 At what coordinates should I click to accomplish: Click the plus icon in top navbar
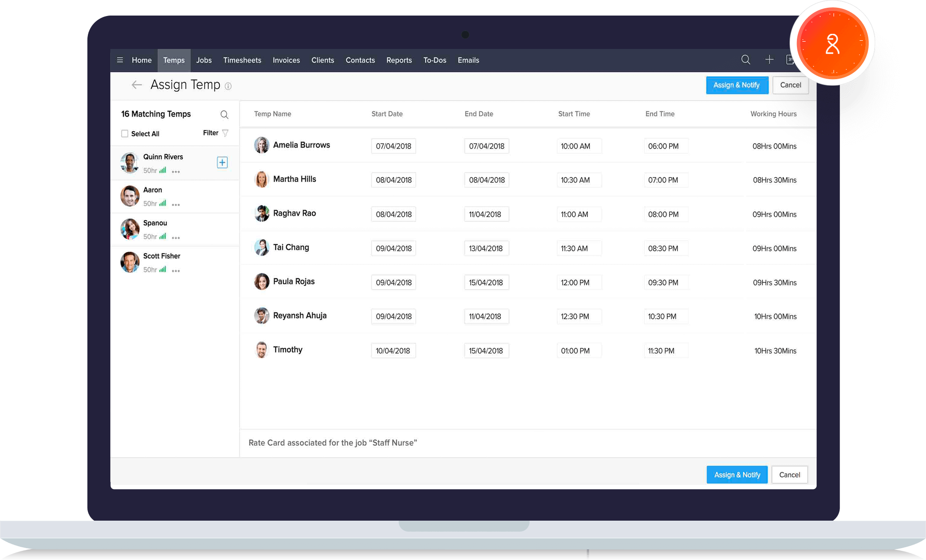pos(769,59)
